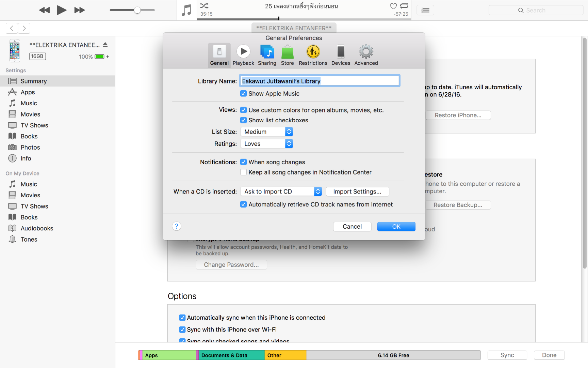Click the Restore Backup button
588x368 pixels.
coord(458,205)
